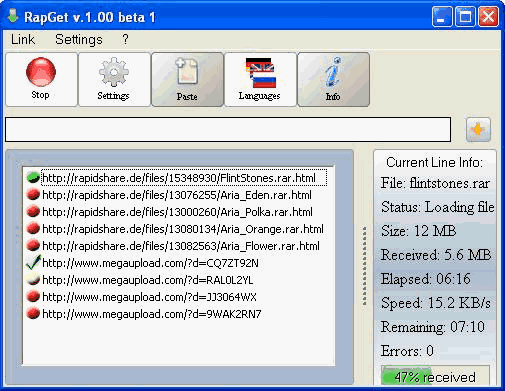Click the 'Size: 12 MB' line
The width and height of the screenshot is (505, 391).
tap(418, 231)
